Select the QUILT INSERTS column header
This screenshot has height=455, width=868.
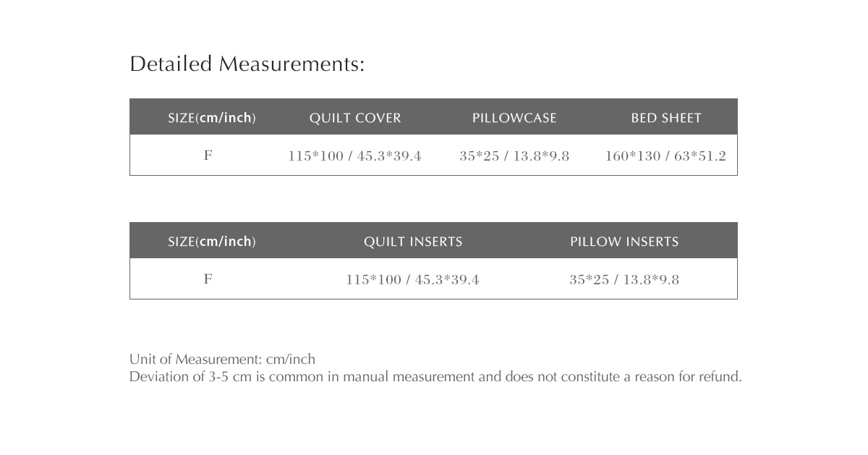tap(413, 242)
